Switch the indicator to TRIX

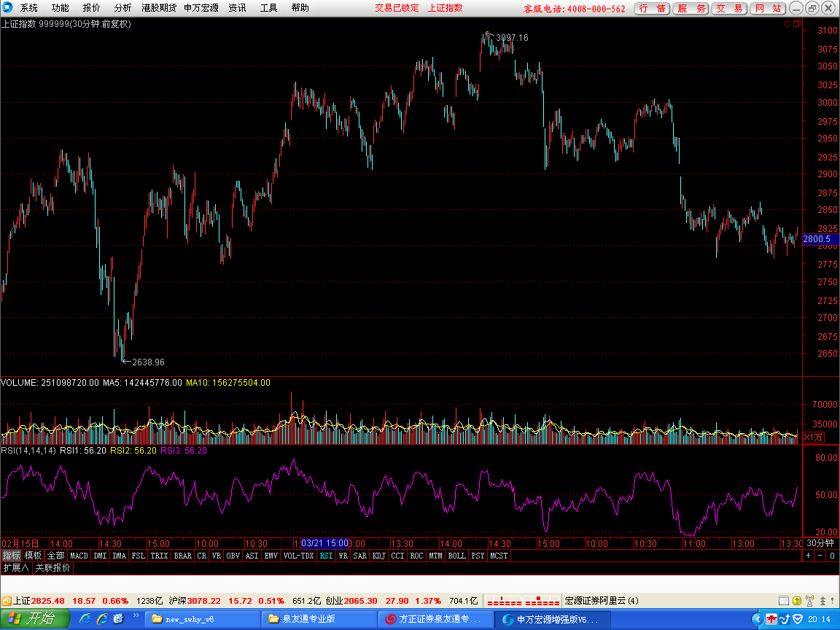pos(159,556)
